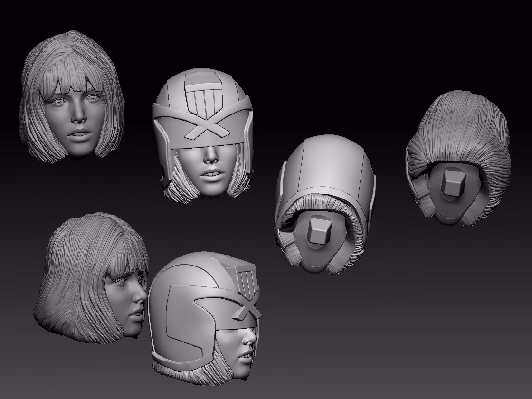The image size is (532, 399).
Task: Click the lips of the front-view bare head
Action: (x=80, y=134)
